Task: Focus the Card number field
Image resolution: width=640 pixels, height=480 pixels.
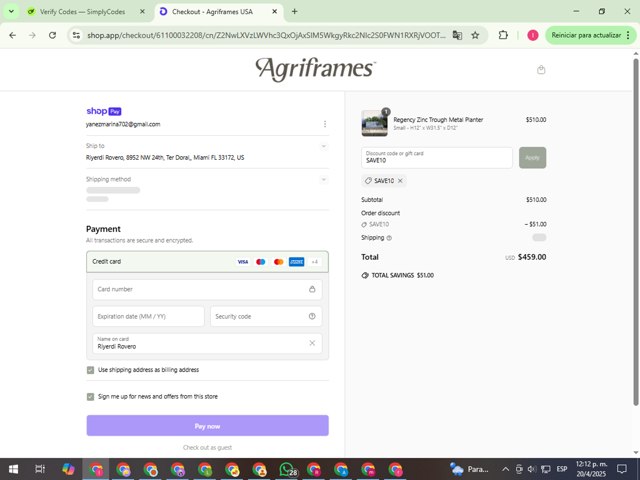Action: (x=207, y=289)
